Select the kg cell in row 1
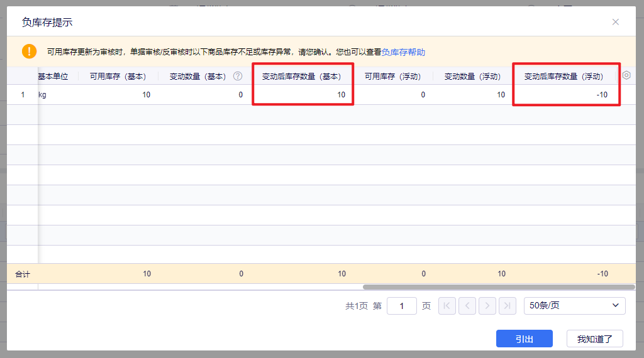644x358 pixels. 43,95
